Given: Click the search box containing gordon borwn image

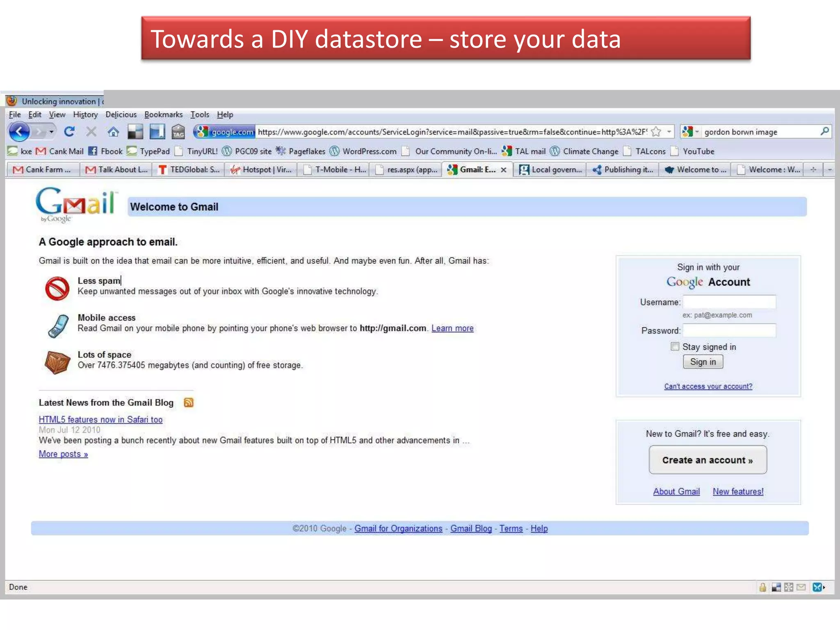Looking at the screenshot, I should 760,132.
